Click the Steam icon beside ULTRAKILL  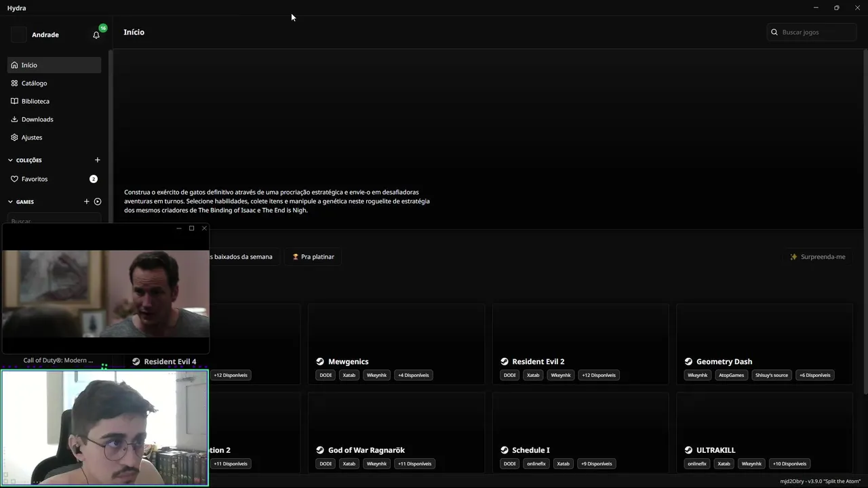click(x=688, y=450)
